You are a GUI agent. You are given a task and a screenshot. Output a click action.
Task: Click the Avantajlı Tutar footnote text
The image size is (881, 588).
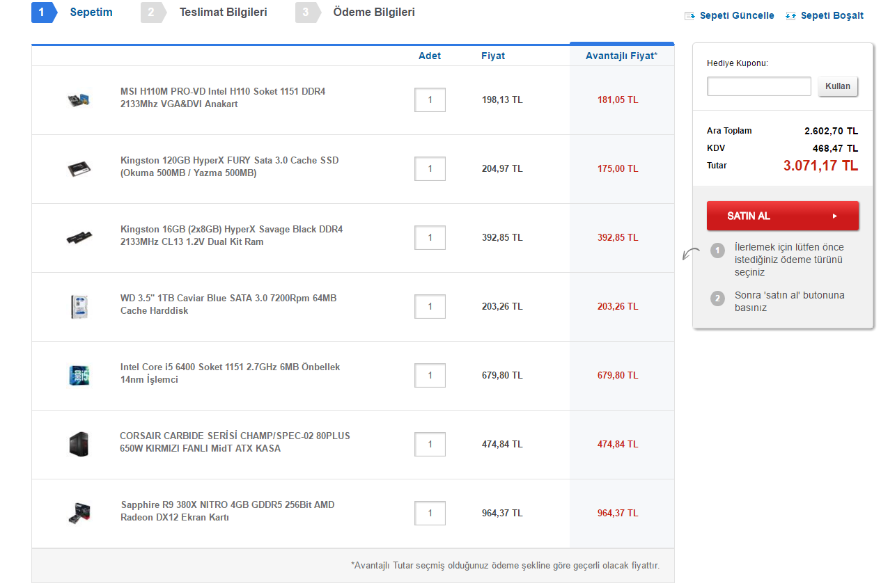(x=505, y=566)
